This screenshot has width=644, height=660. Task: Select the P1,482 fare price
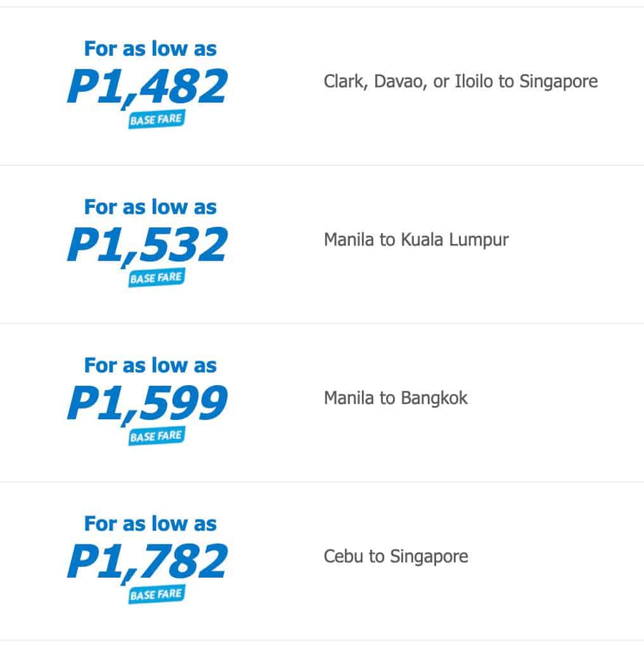147,87
